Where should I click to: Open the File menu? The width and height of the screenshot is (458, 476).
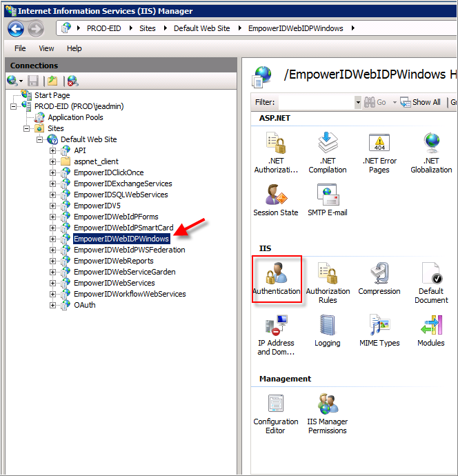tap(20, 48)
